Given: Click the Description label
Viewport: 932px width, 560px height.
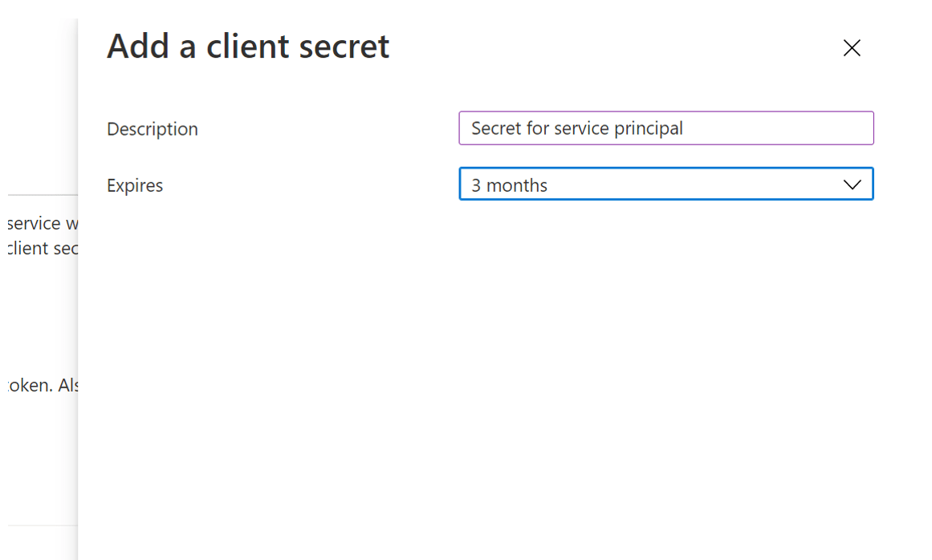Looking at the screenshot, I should 152,128.
